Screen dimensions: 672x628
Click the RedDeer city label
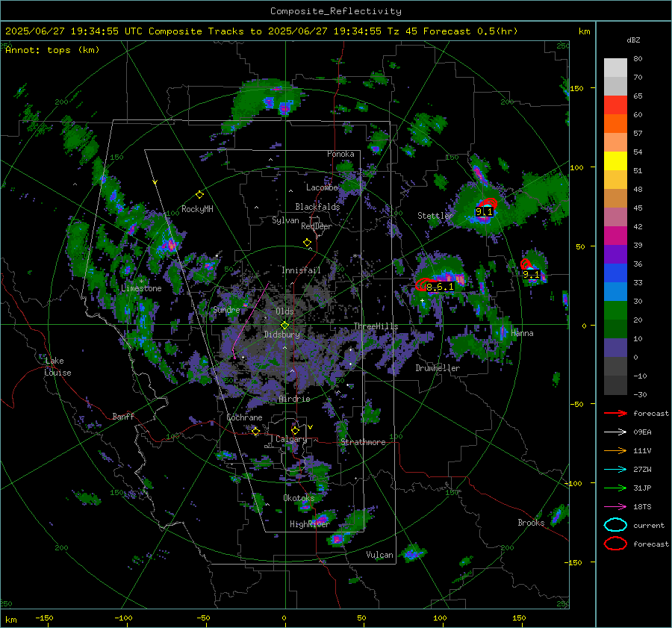coord(317,226)
